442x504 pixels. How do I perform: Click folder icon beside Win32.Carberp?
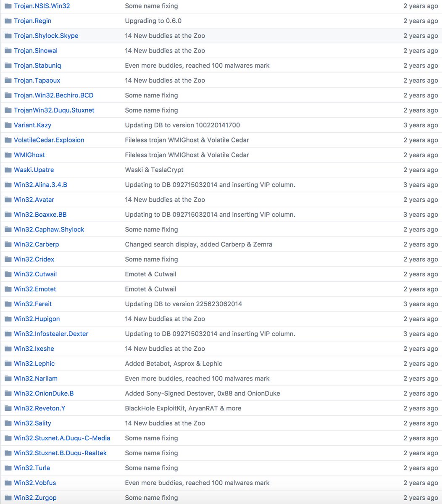[8, 244]
